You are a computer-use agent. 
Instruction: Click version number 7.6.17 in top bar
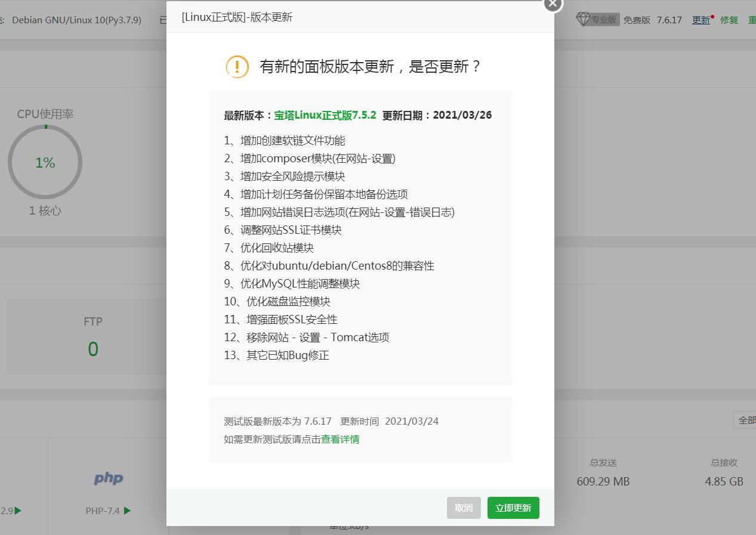[669, 20]
